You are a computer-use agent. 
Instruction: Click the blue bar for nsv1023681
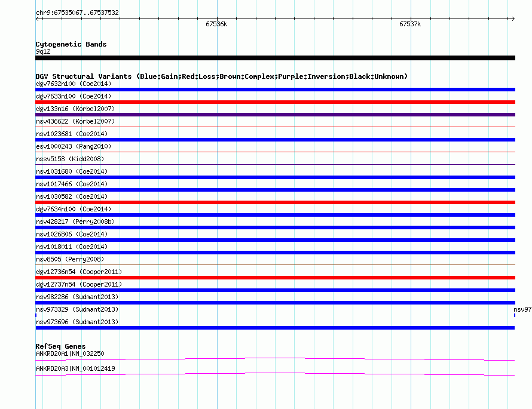(275, 140)
